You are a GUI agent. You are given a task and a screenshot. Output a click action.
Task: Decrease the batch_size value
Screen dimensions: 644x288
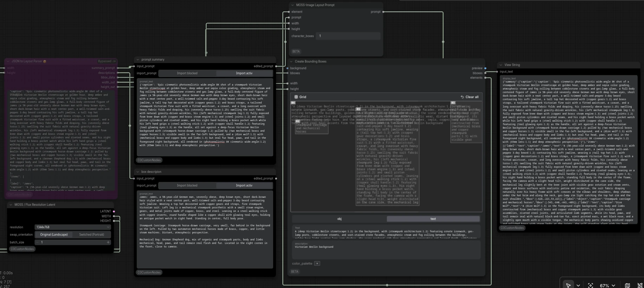[x=37, y=242]
